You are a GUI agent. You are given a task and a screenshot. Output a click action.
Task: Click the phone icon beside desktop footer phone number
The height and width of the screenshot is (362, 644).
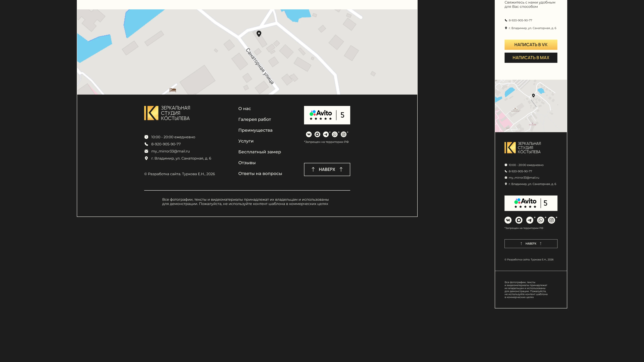click(146, 144)
